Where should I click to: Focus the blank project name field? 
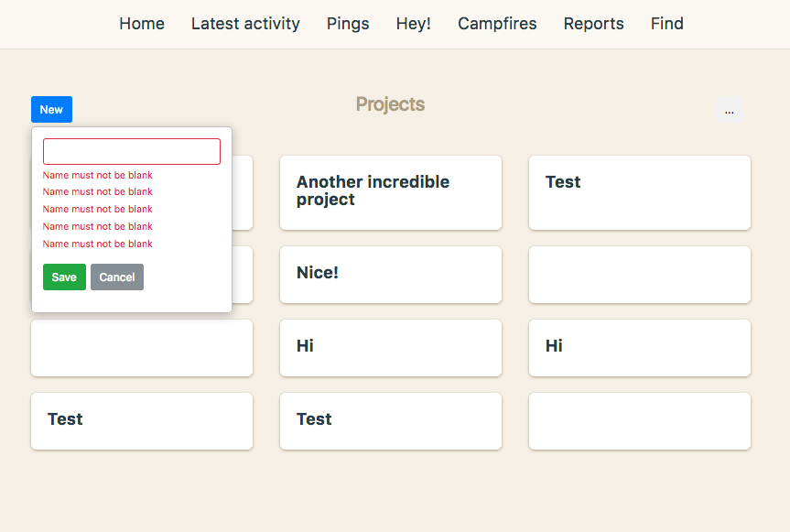(x=132, y=152)
